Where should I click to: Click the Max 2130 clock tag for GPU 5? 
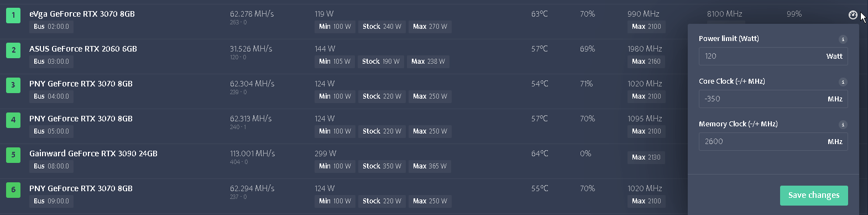click(646, 157)
